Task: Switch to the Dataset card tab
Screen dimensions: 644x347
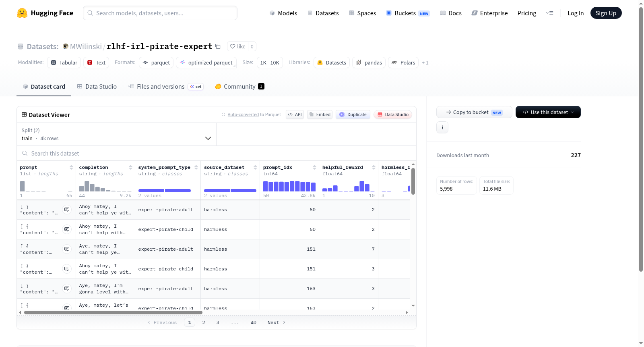Action: [43, 86]
